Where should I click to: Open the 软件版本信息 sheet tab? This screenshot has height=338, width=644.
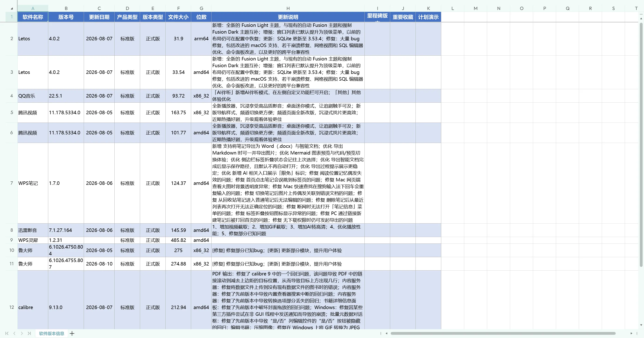52,333
